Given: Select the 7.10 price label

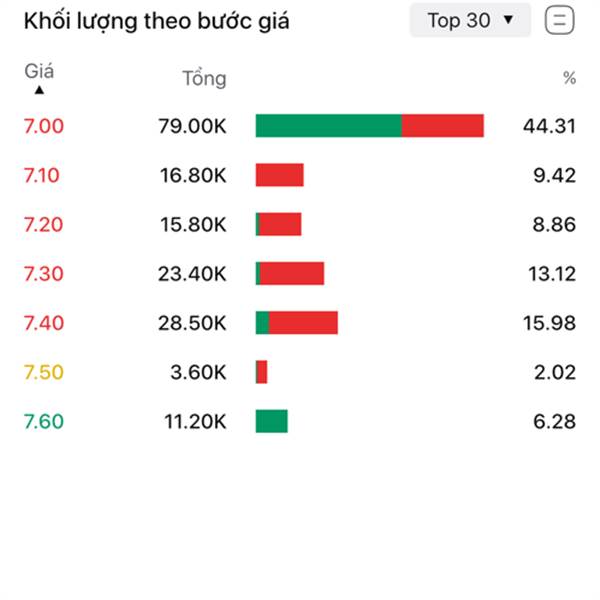Looking at the screenshot, I should point(42,176).
